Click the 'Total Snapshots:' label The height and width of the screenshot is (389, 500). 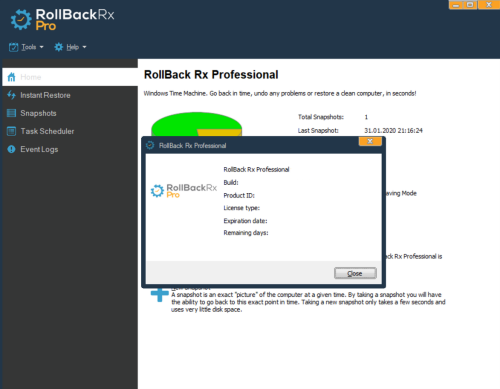[321, 117]
